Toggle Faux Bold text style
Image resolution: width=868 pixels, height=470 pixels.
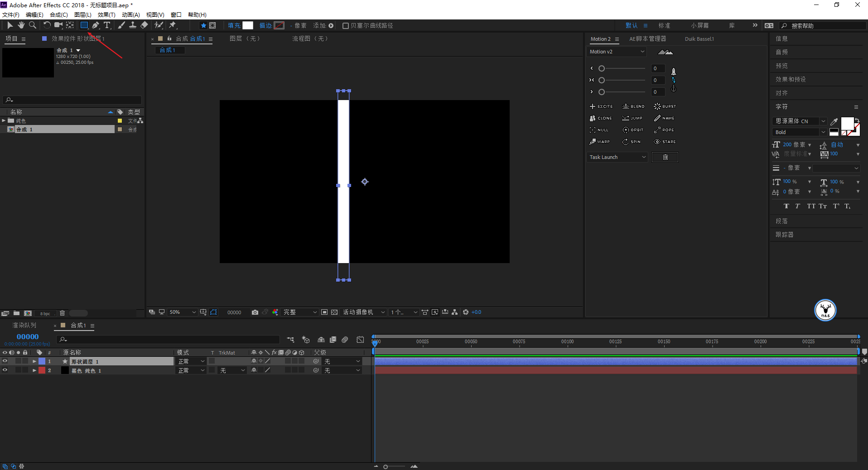(786, 206)
